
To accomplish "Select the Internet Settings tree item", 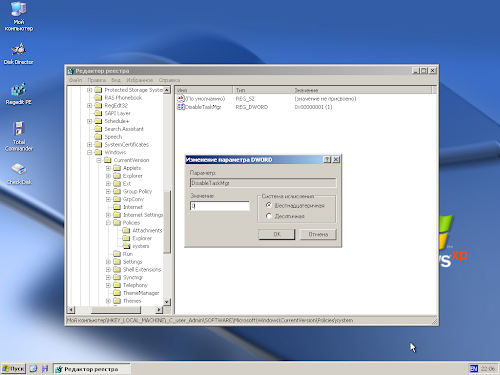I will click(143, 215).
